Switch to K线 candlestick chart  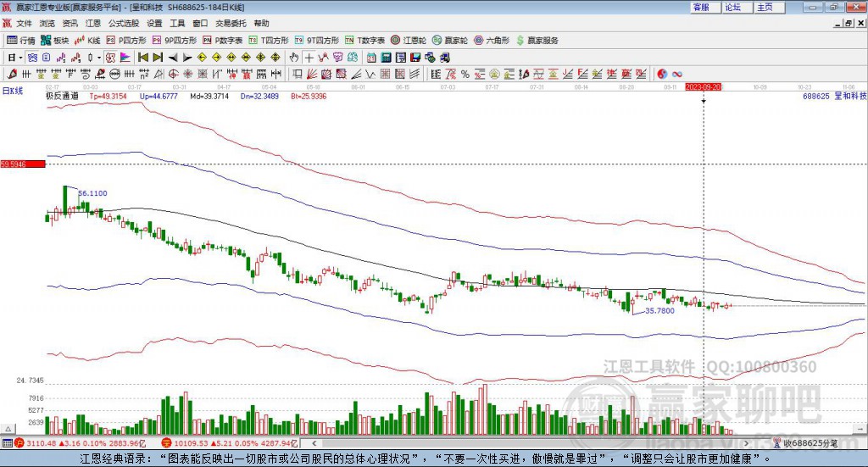coord(87,41)
